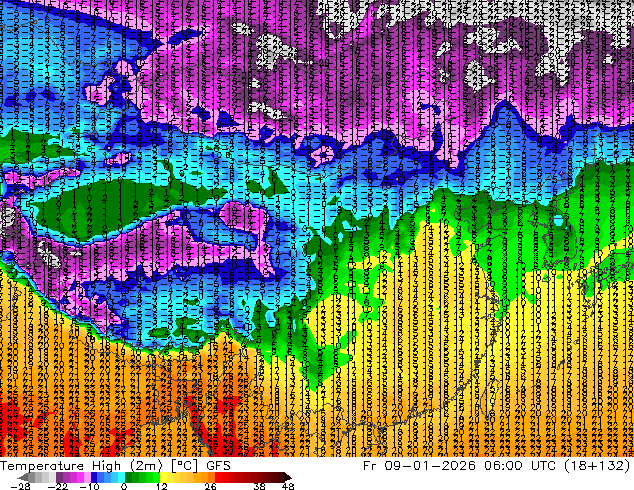Click the 'Temperature High (2m)' title text

[x=81, y=466]
